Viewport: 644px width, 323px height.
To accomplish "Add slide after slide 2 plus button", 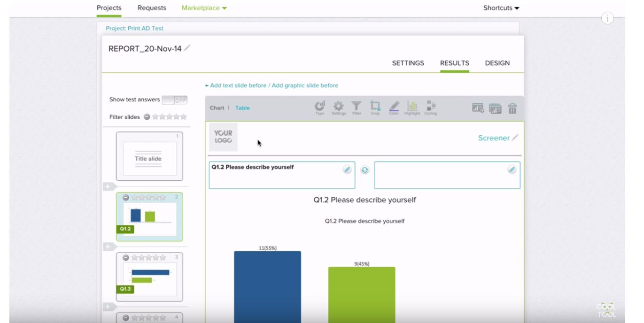I will (x=109, y=247).
